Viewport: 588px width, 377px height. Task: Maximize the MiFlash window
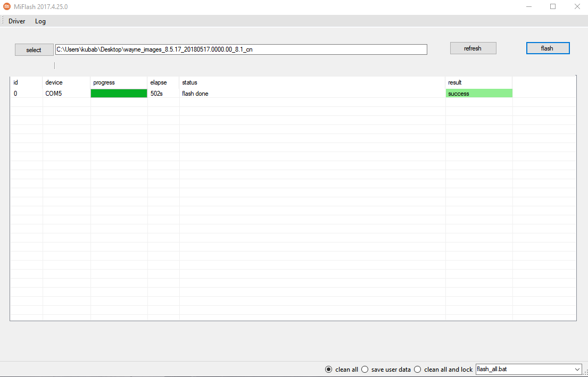tap(553, 7)
